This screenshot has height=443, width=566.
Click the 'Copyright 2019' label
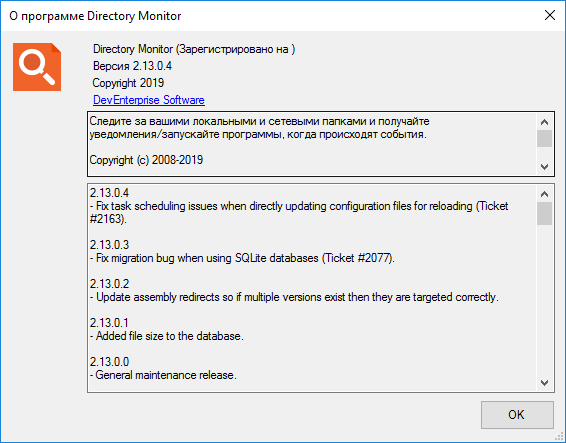(x=128, y=83)
